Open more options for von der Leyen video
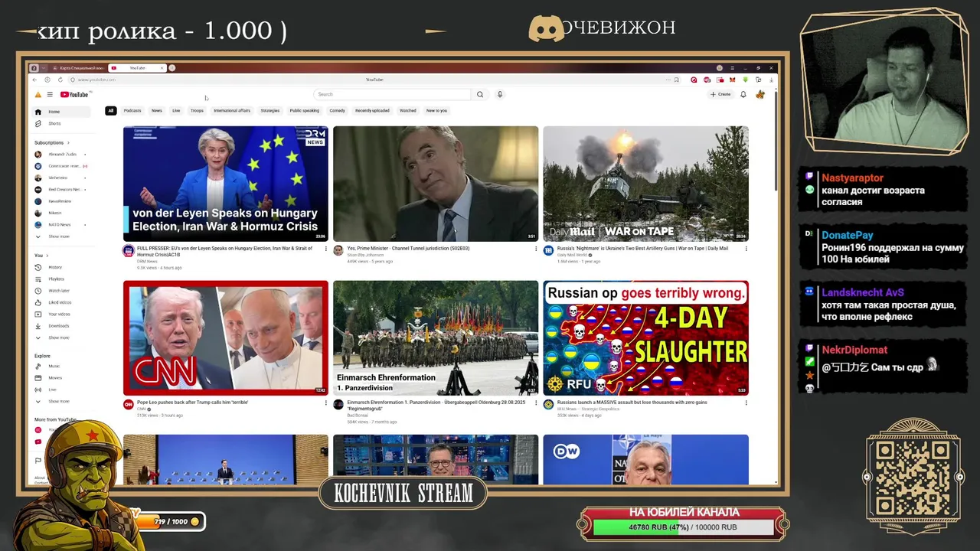 [326, 249]
